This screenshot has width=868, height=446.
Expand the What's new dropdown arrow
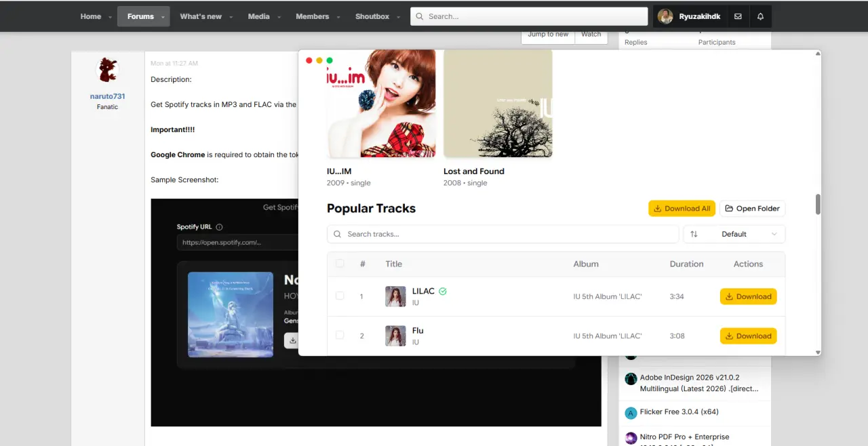(x=231, y=18)
